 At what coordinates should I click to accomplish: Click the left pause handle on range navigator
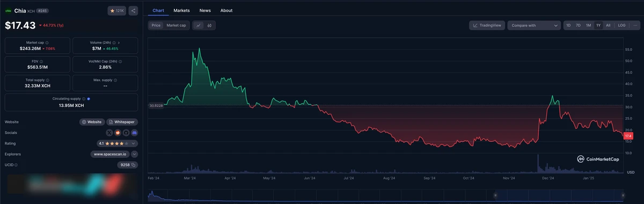click(495, 195)
